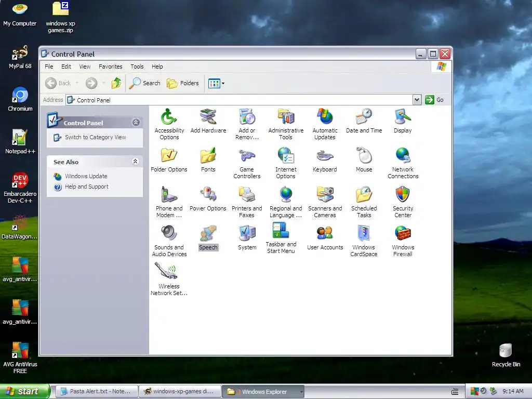The height and width of the screenshot is (399, 532).
Task: Switch to Pasta Alert.txt Notepad taskbar button
Action: 97,391
